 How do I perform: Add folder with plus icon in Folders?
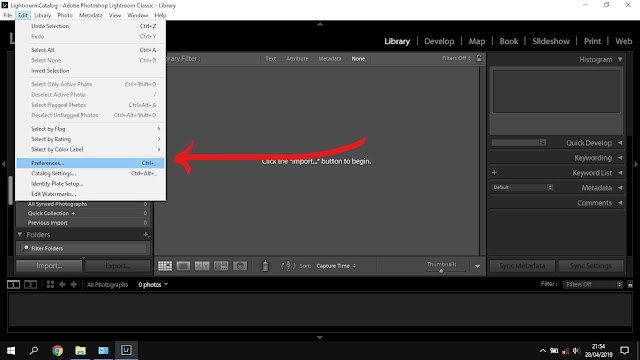tap(146, 235)
